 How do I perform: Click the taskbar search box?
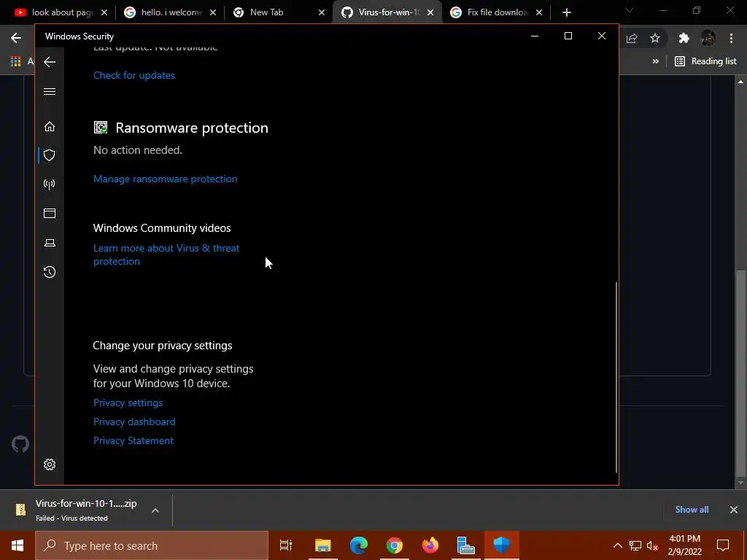(x=152, y=545)
